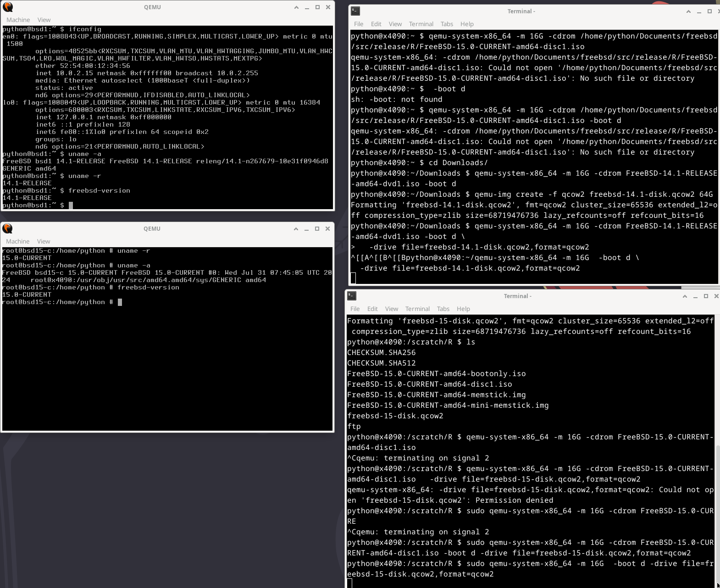This screenshot has height=588, width=720.
Task: Open the View menu in the bsd1 QEMU window
Action: pyautogui.click(x=44, y=20)
